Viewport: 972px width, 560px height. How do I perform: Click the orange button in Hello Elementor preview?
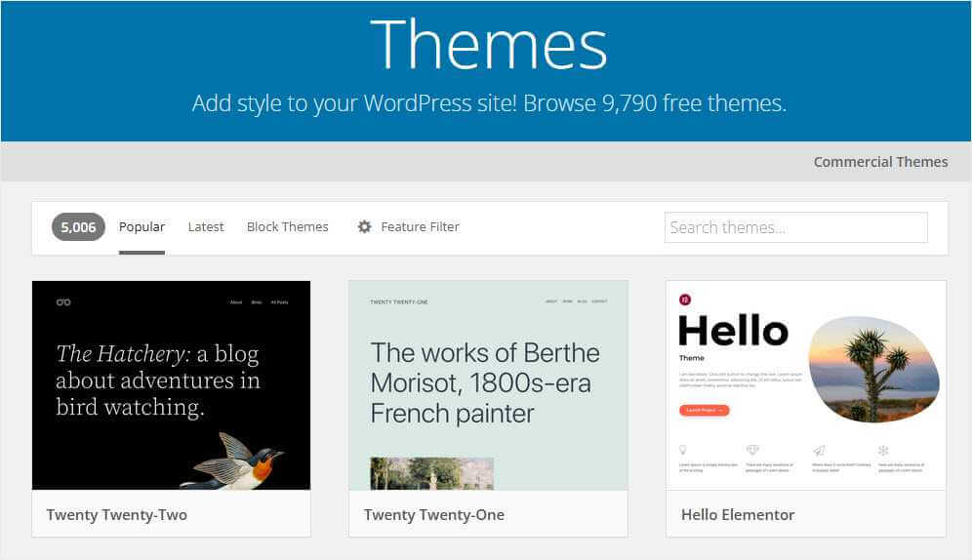point(705,410)
